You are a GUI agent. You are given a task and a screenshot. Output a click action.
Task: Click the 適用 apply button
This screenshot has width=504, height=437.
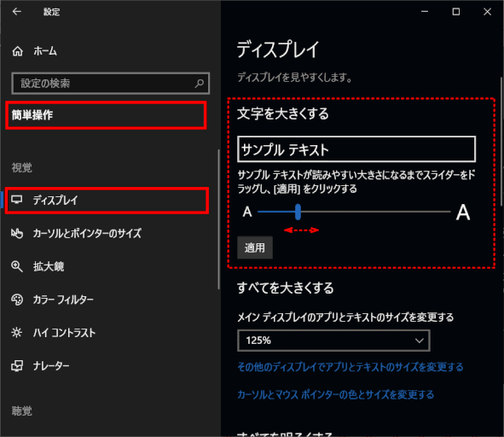click(x=255, y=248)
